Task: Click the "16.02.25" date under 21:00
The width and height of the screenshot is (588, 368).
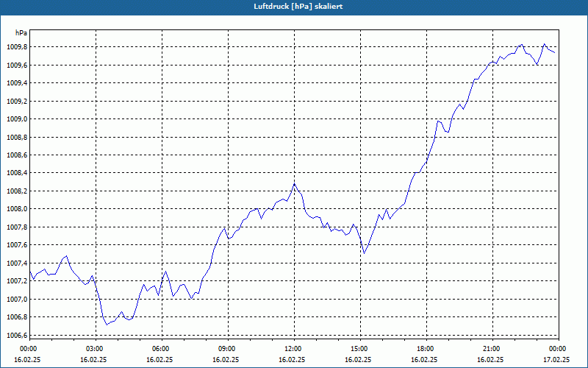Action: tap(490, 359)
